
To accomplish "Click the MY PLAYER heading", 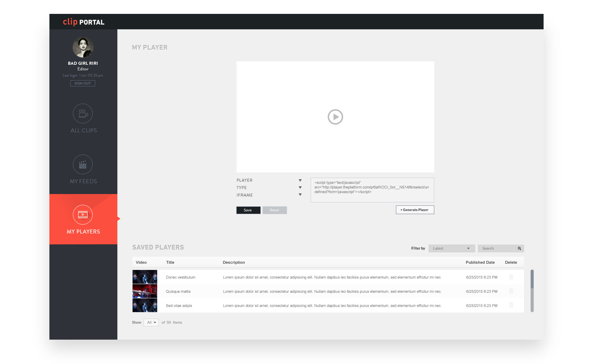I will [x=150, y=48].
